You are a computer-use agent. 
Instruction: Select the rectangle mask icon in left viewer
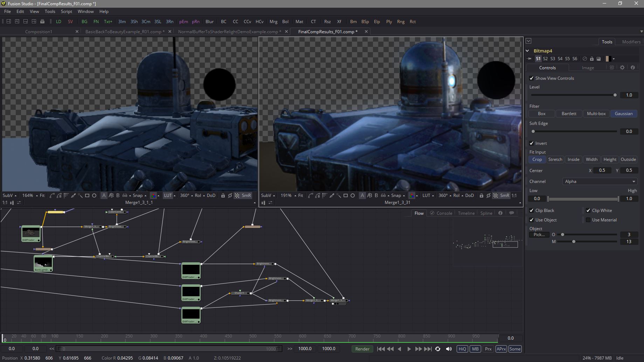coord(87,196)
